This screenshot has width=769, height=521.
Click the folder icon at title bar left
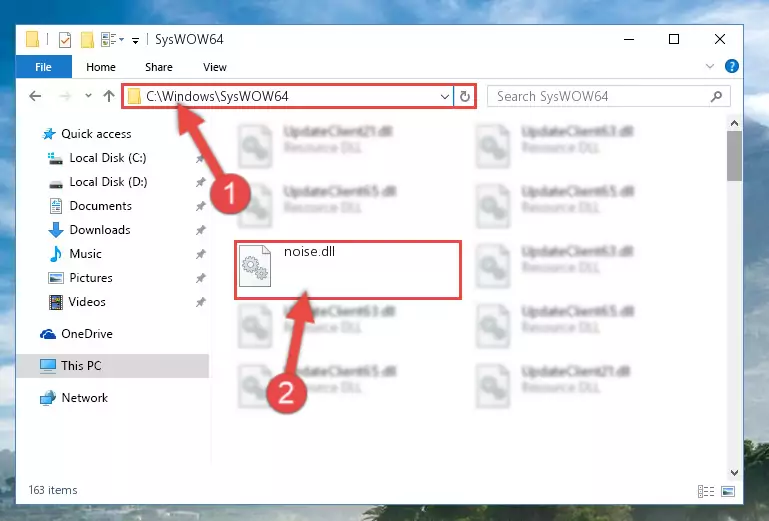point(32,39)
